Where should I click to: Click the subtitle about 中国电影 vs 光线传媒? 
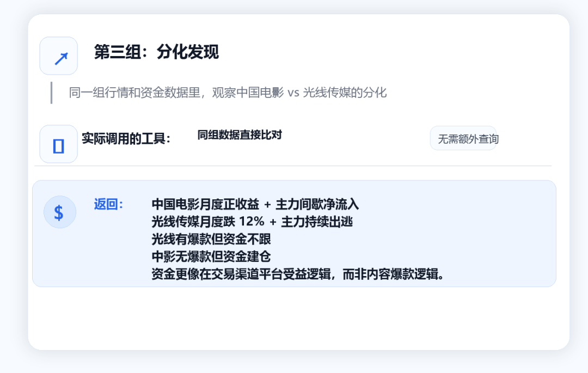coord(228,93)
